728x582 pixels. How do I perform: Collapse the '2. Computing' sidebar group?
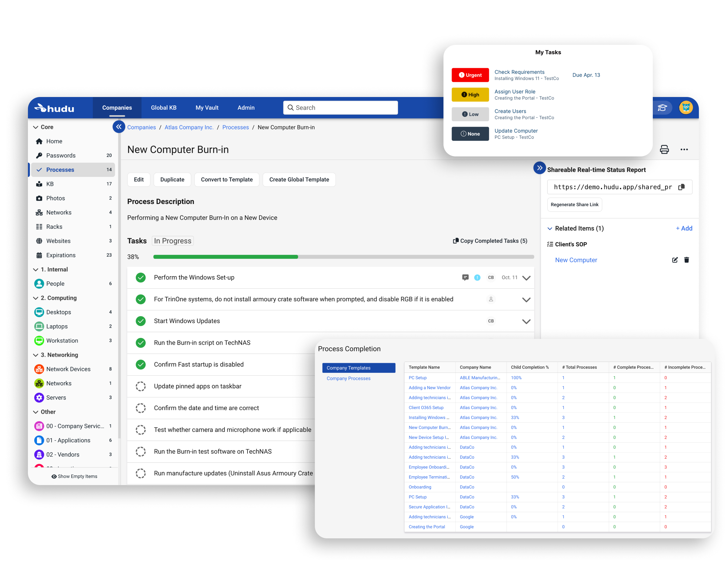point(36,298)
